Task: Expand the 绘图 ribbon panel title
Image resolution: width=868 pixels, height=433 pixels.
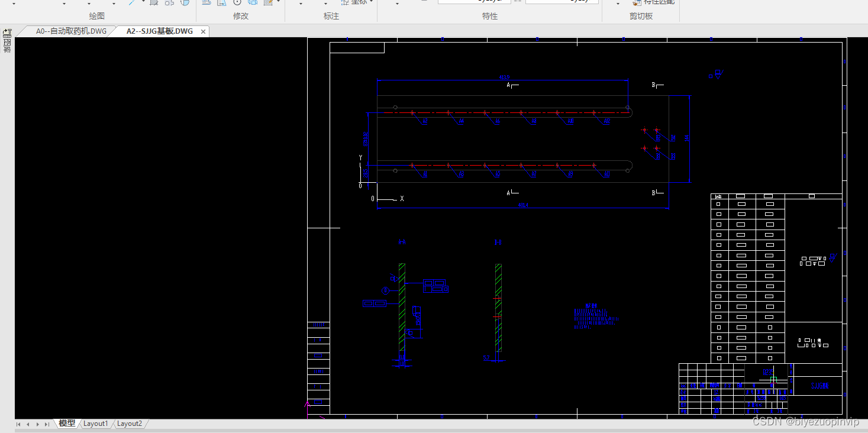Action: pos(96,16)
